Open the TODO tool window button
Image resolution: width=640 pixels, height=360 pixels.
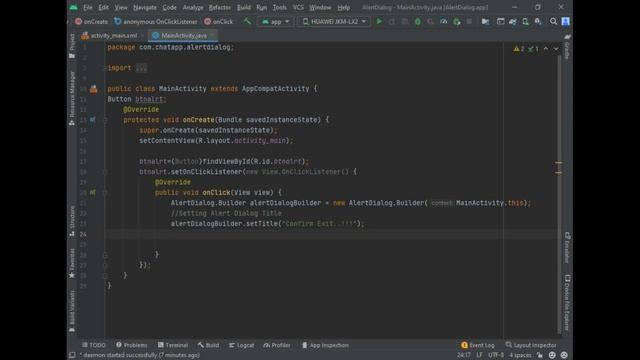coord(93,345)
